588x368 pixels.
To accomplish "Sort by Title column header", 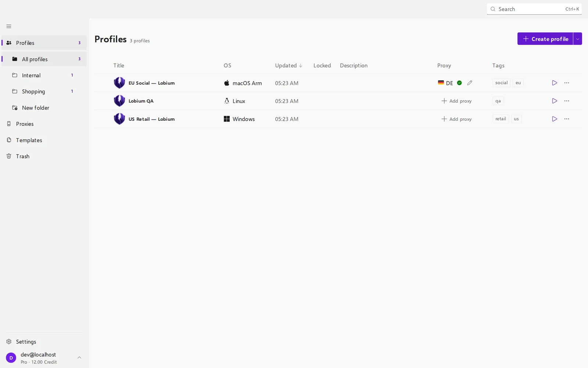I will click(119, 66).
